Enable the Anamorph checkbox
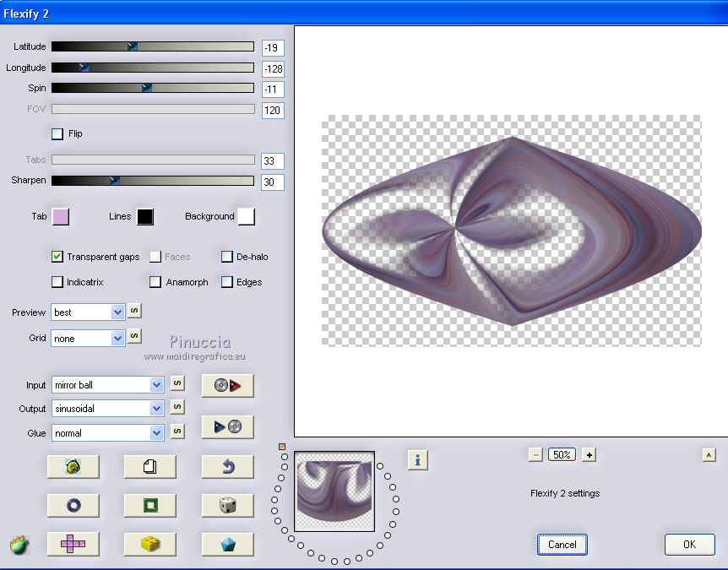The image size is (728, 570). 155,282
